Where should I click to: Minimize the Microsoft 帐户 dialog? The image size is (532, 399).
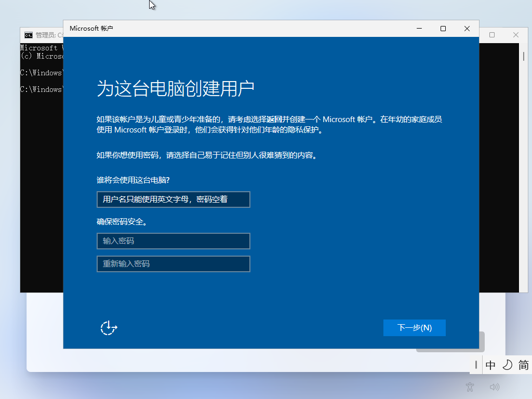pos(418,29)
